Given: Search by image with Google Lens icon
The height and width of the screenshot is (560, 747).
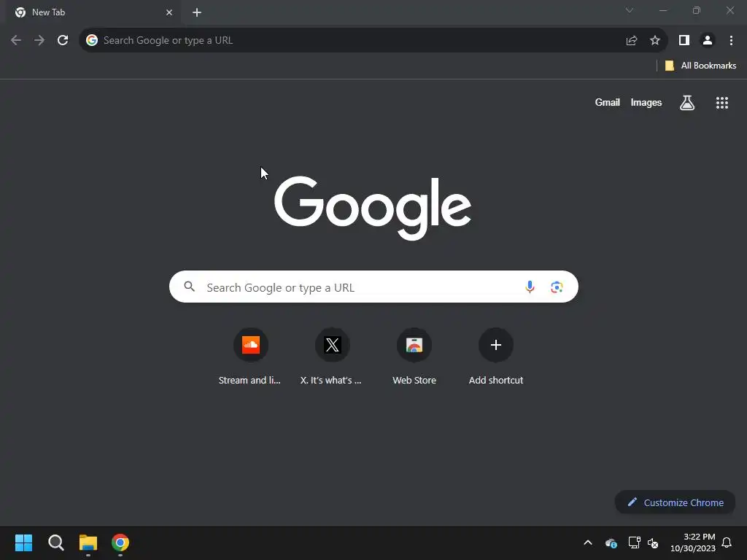Looking at the screenshot, I should pyautogui.click(x=557, y=287).
